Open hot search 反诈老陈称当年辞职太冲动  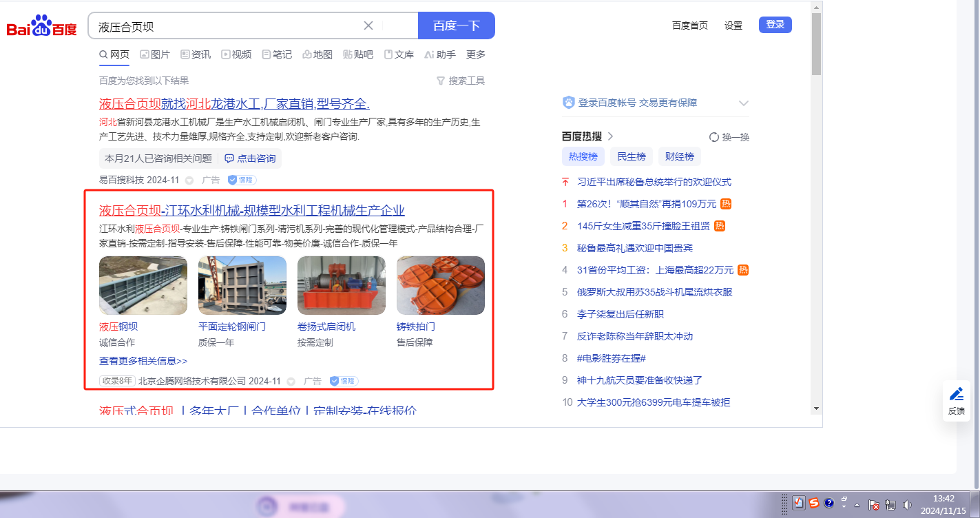click(635, 336)
